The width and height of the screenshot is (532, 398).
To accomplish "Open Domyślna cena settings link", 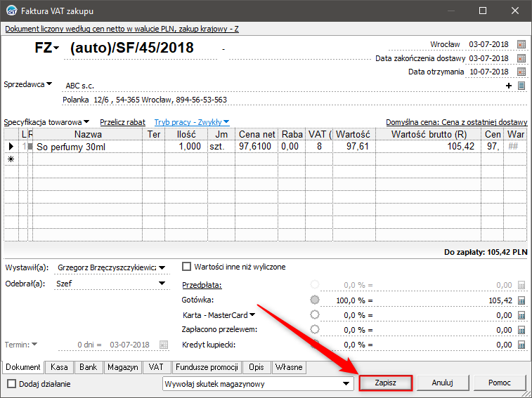I will click(x=457, y=122).
